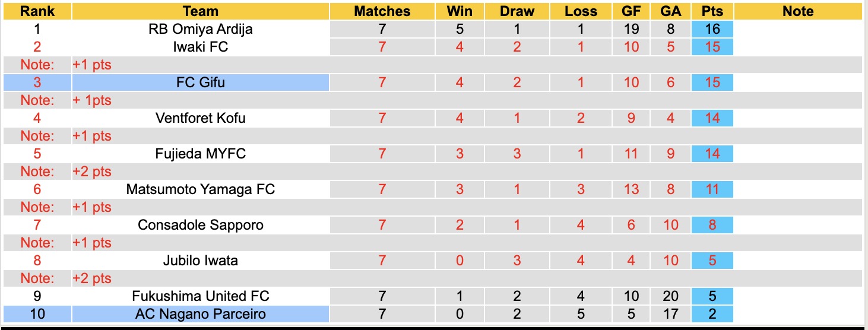Click the Matches column header
868x330 pixels.
point(382,11)
